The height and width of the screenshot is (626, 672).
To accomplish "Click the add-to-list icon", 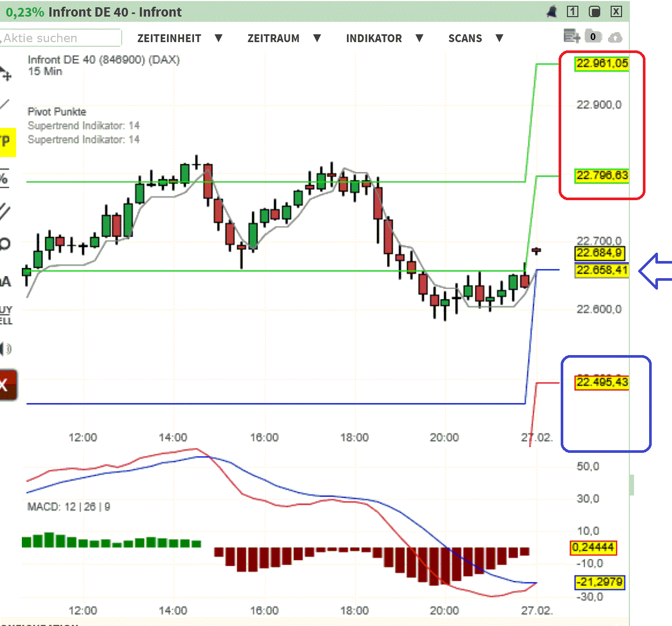I will pos(572,36).
